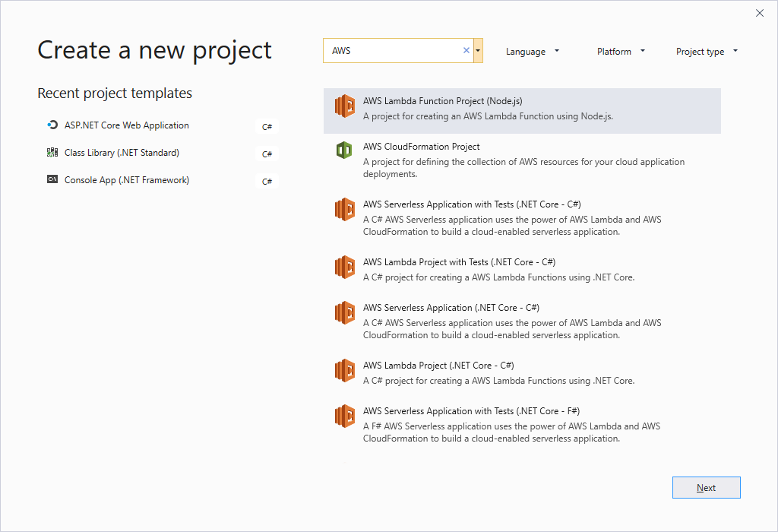Close the Create a new project dialog
The width and height of the screenshot is (778, 532).
pos(760,13)
